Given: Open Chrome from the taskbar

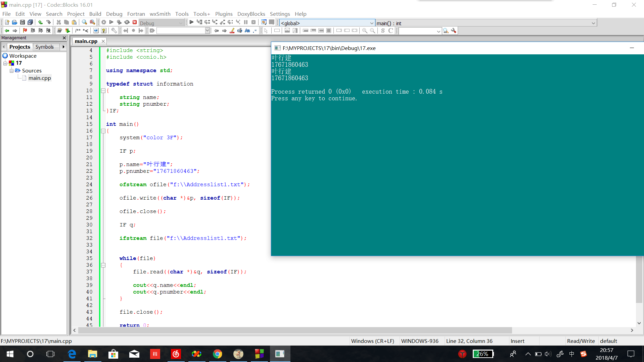Looking at the screenshot, I should click(x=218, y=354).
